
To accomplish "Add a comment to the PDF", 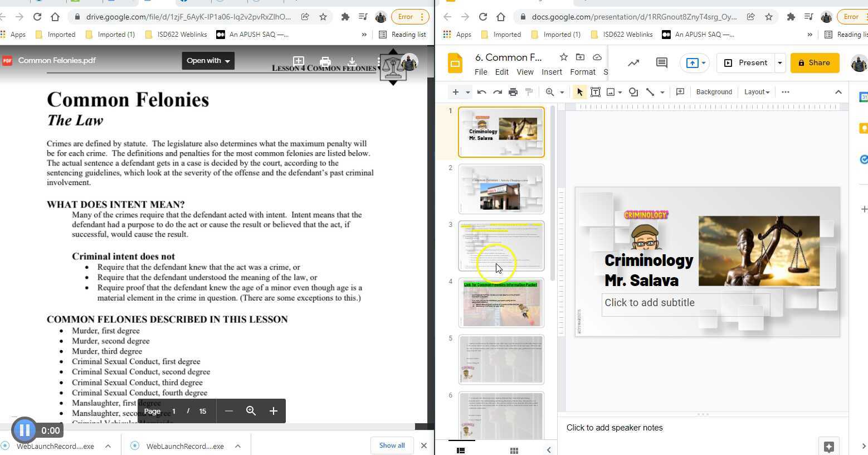I will pyautogui.click(x=299, y=61).
